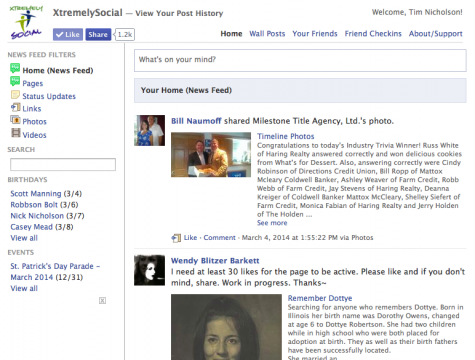Open Friend Checkins page
The image size is (475, 360).
[373, 34]
